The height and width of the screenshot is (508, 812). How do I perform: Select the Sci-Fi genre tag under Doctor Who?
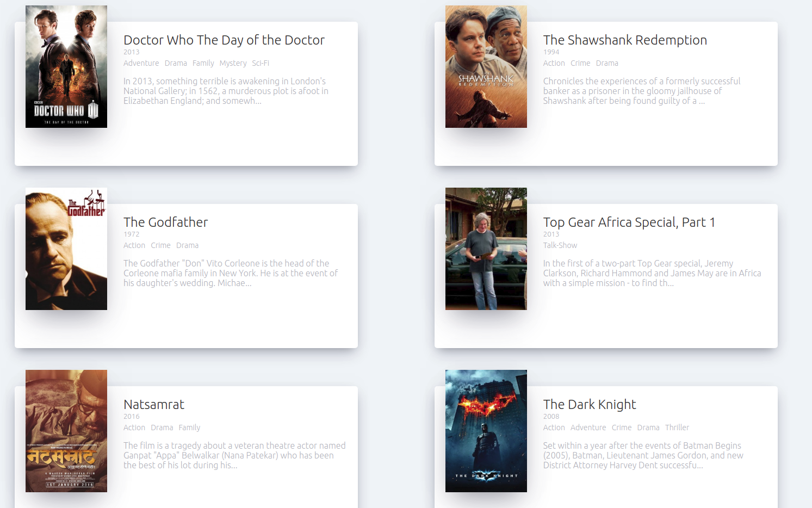[x=261, y=63]
